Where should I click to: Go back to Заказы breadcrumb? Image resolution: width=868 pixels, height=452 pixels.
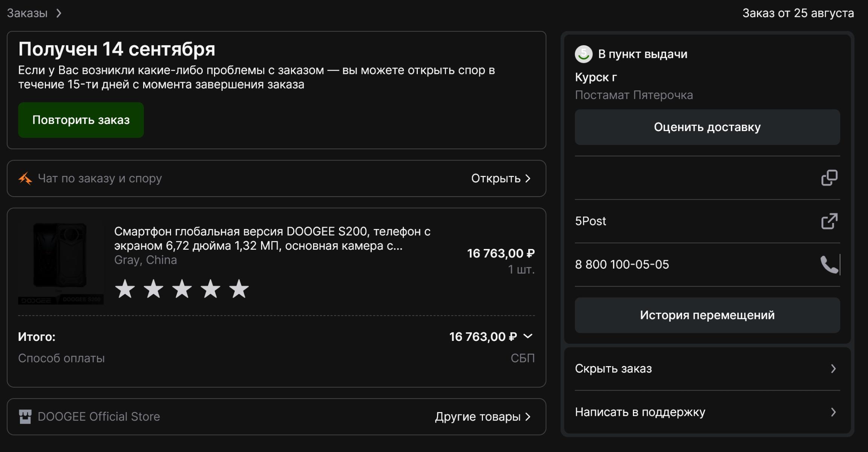(x=27, y=14)
